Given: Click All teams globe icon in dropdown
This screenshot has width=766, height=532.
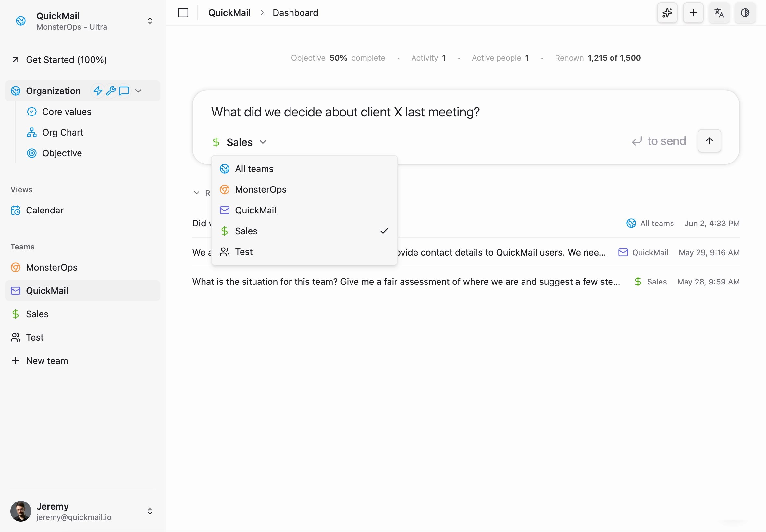Looking at the screenshot, I should [x=224, y=169].
